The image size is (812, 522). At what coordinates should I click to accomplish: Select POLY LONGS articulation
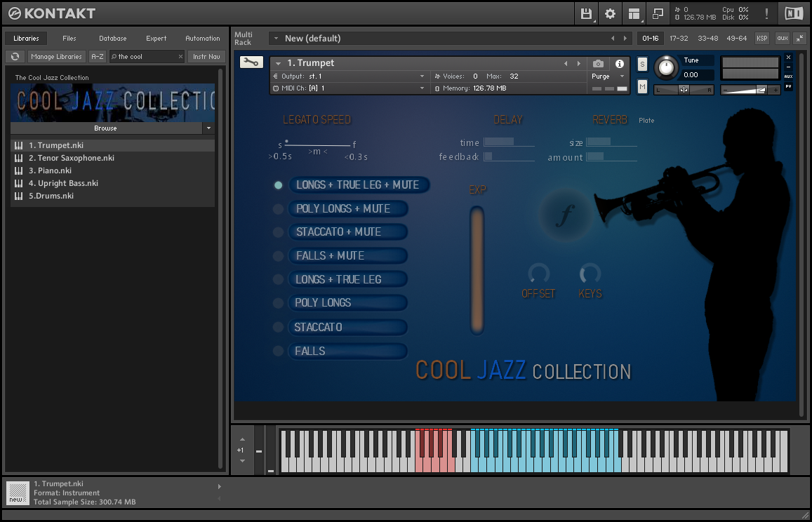tap(348, 303)
